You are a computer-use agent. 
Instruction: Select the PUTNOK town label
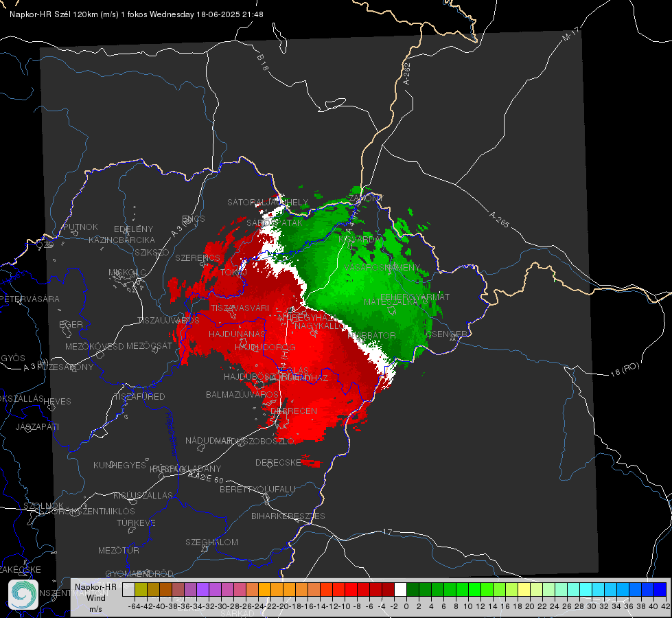point(80,227)
